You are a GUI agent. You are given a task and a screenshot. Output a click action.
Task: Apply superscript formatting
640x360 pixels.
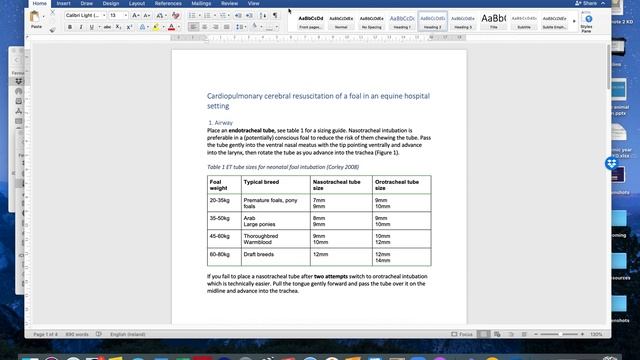pos(129,27)
